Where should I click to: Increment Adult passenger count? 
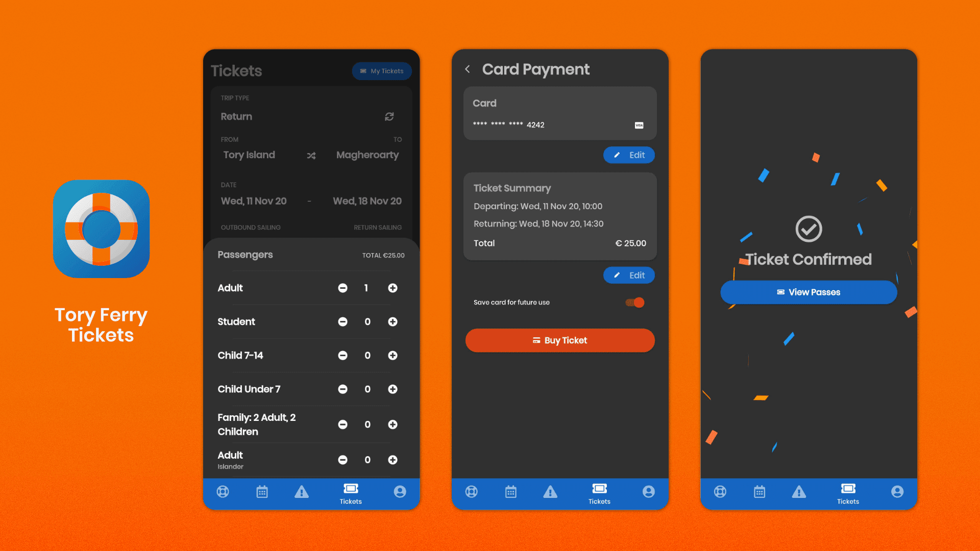click(x=393, y=288)
